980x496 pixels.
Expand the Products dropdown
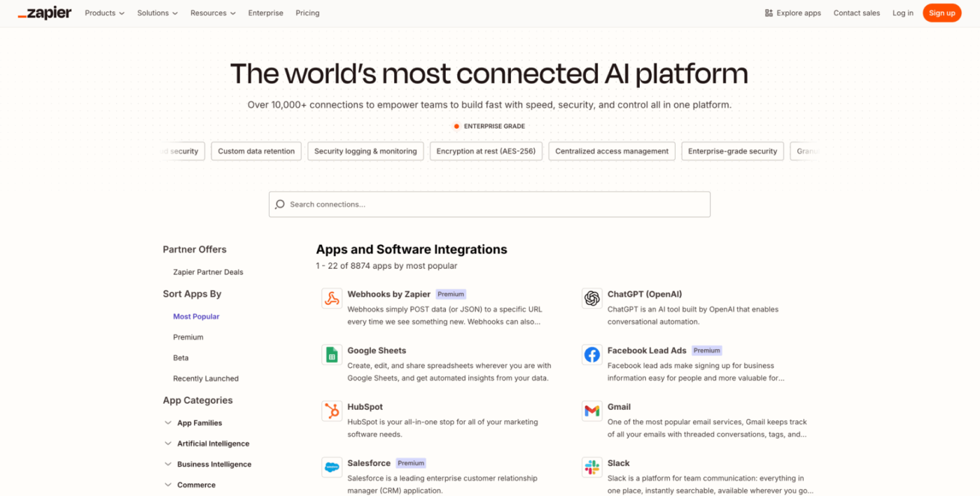click(104, 13)
